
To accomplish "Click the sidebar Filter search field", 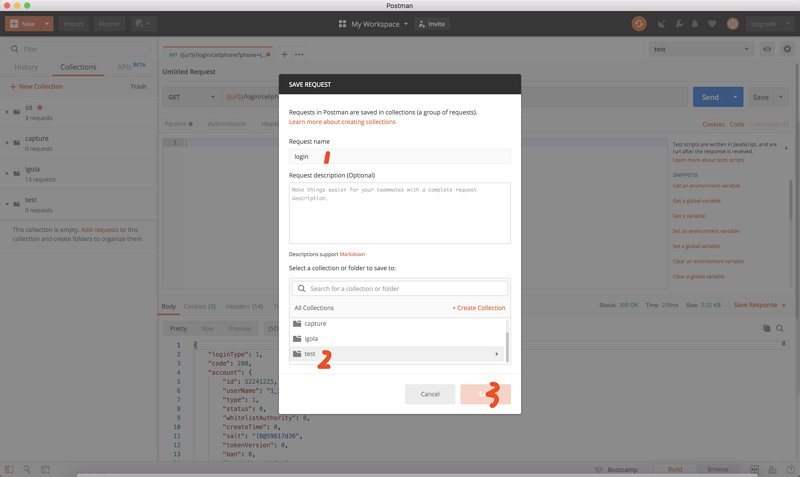I will click(x=79, y=49).
